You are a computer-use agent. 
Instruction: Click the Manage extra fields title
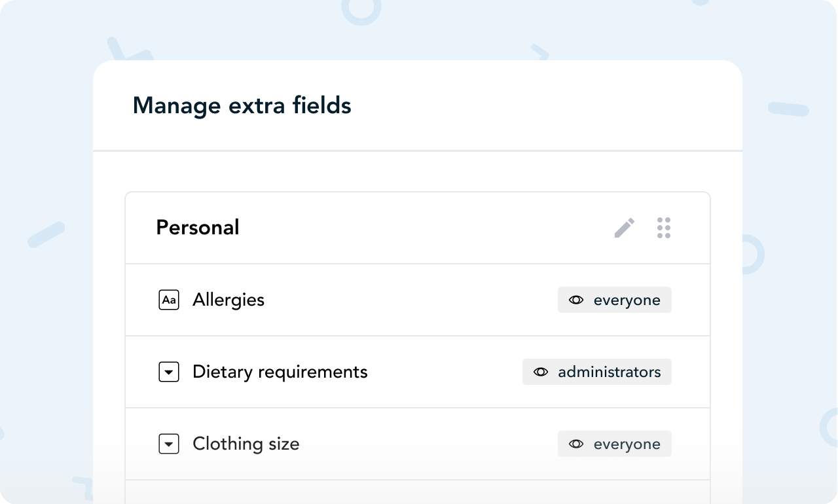point(242,105)
